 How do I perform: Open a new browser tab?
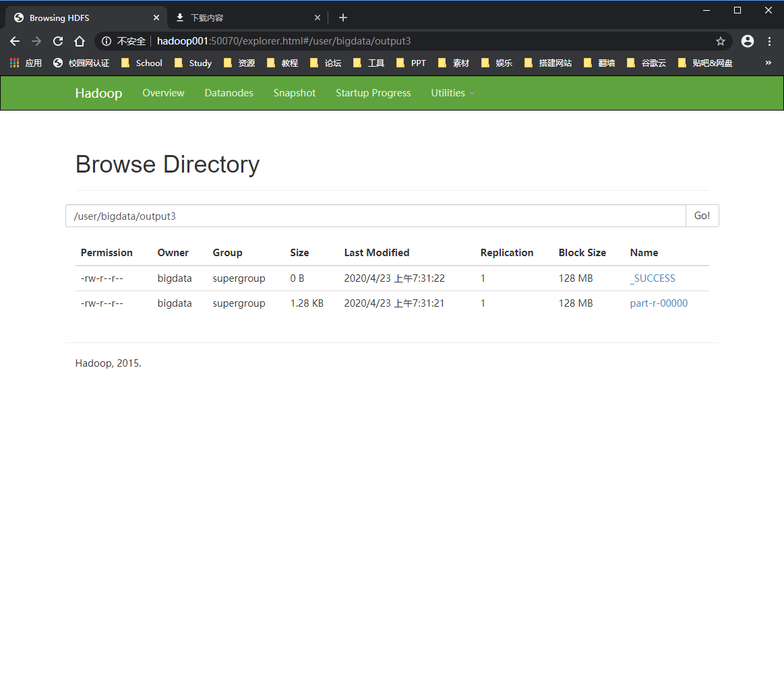pyautogui.click(x=343, y=18)
